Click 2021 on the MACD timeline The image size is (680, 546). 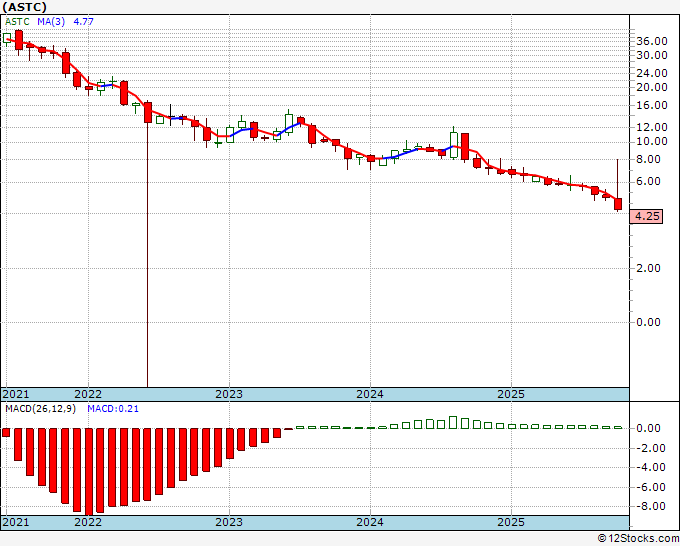coord(16,522)
